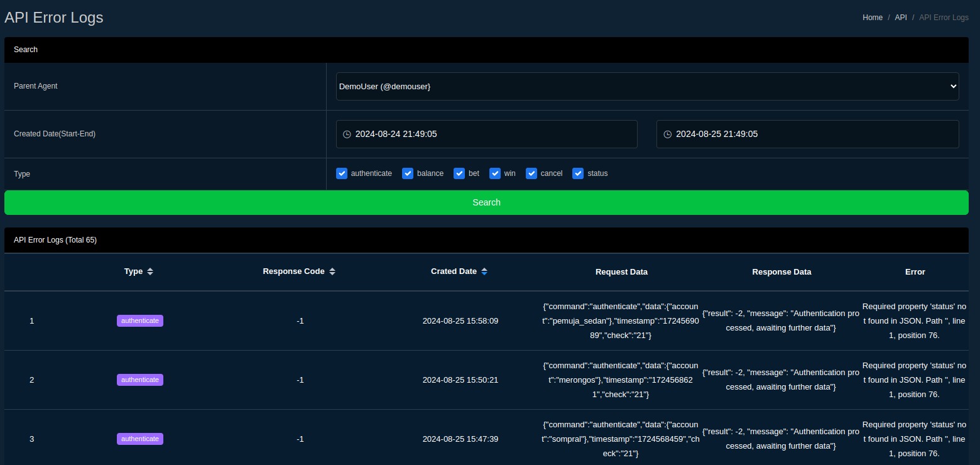The image size is (980, 465).
Task: Click the green Search button
Action: [486, 202]
